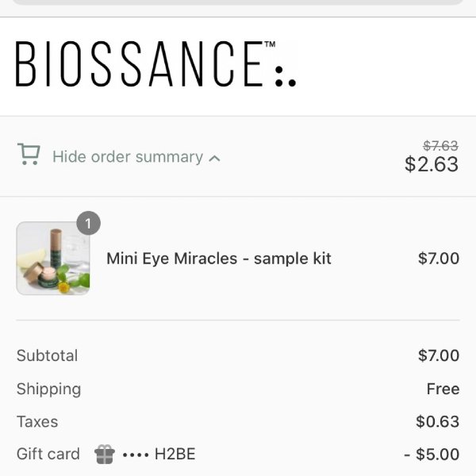Click the Taxes label

[37, 422]
